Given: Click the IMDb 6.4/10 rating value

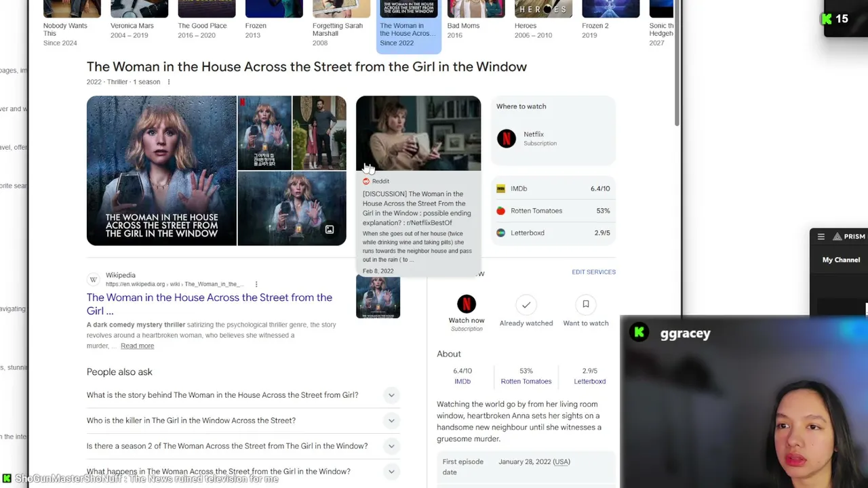Looking at the screenshot, I should coord(600,188).
